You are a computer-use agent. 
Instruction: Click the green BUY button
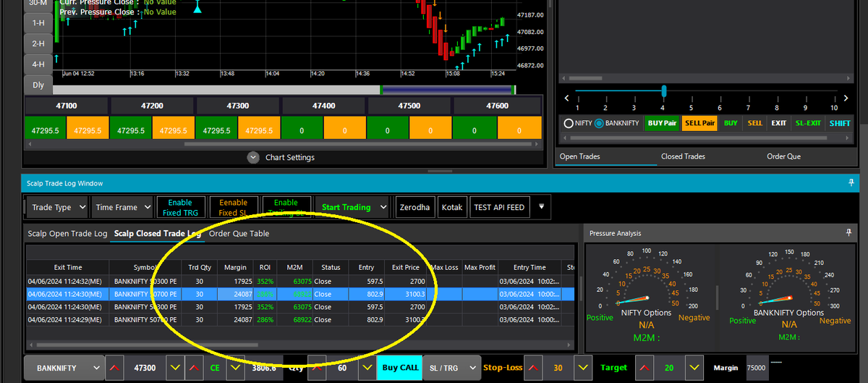coord(731,123)
